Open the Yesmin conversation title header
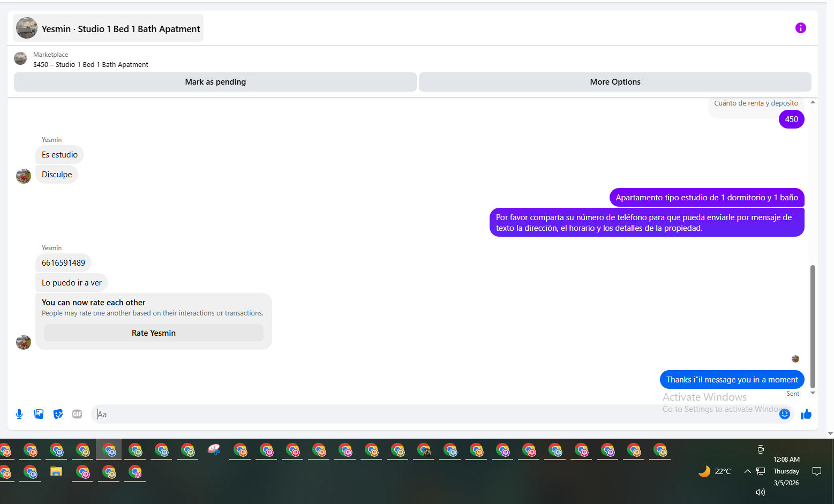This screenshot has width=834, height=504. coord(108,28)
